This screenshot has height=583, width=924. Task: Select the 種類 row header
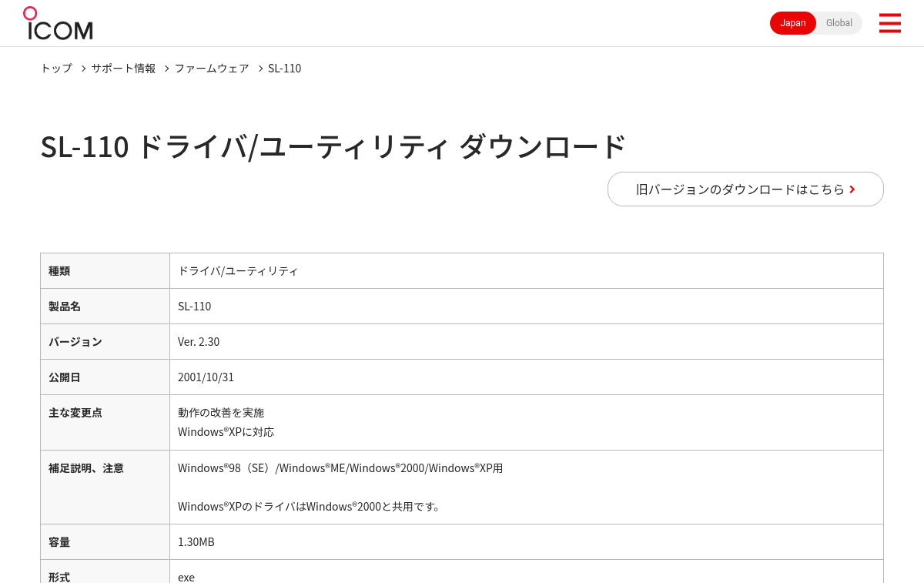click(x=105, y=271)
